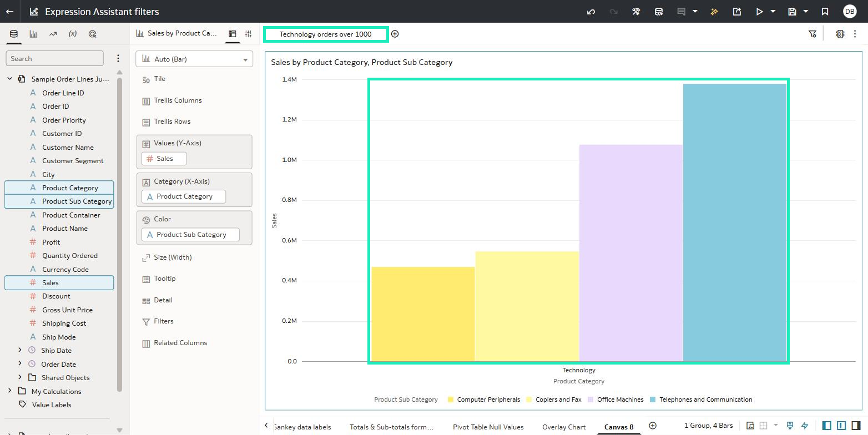
Task: Open the dropdown arrow next to Preview
Action: [x=773, y=11]
